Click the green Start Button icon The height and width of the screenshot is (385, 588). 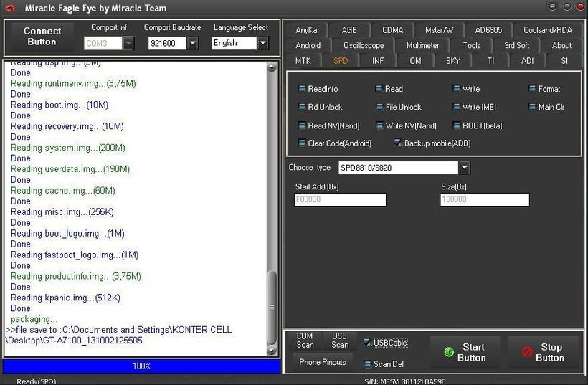(449, 352)
